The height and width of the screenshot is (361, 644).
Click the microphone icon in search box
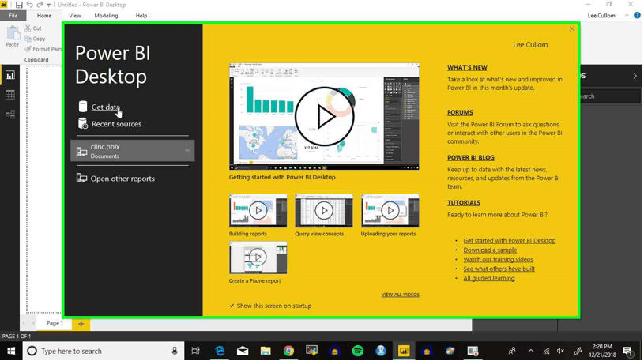(x=175, y=352)
